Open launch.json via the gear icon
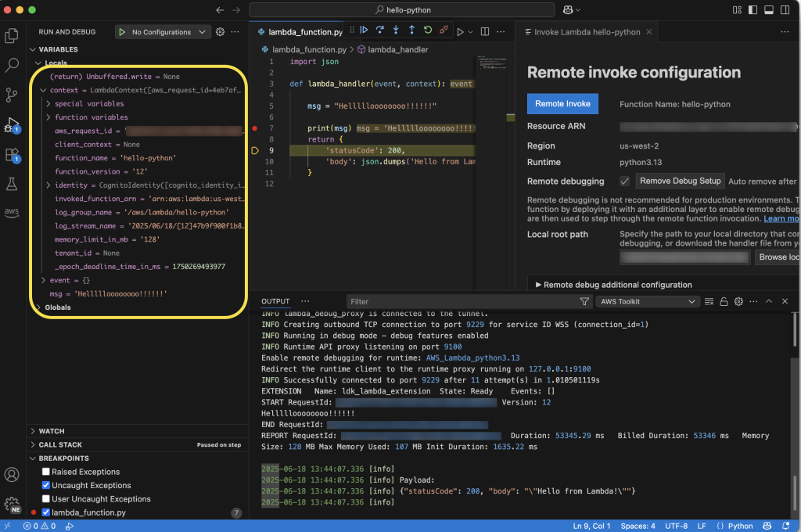The height and width of the screenshot is (532, 801). click(x=220, y=32)
